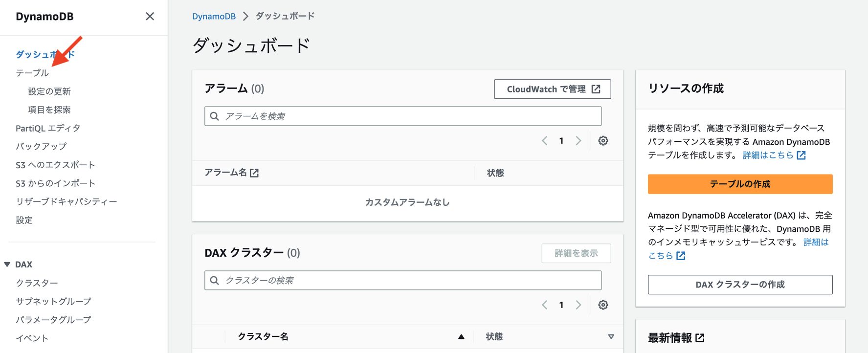Click the external link icon beside 最新情報
The height and width of the screenshot is (353, 868).
(701, 337)
